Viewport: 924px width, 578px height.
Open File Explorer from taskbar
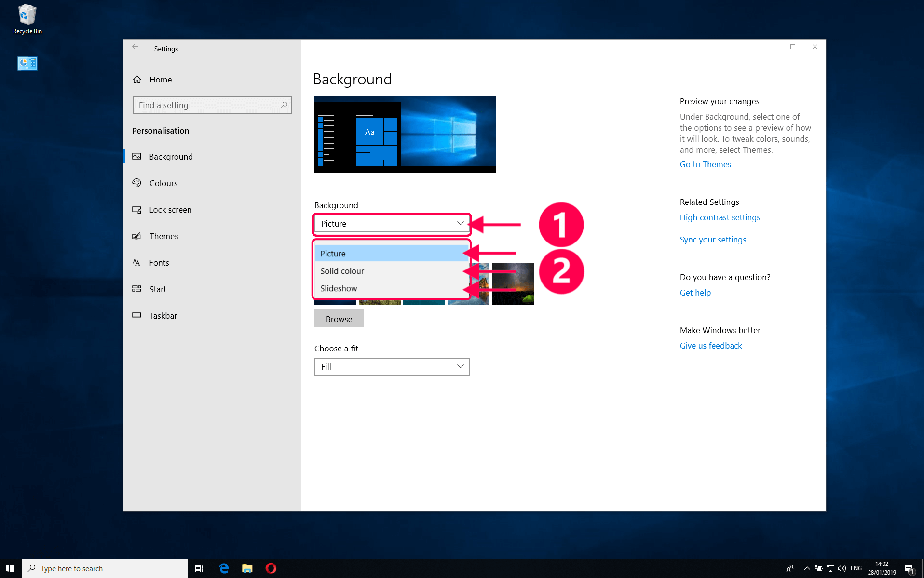(x=247, y=568)
